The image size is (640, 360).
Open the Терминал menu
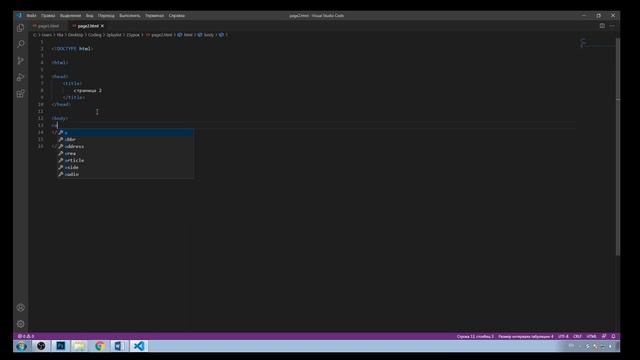click(x=154, y=16)
